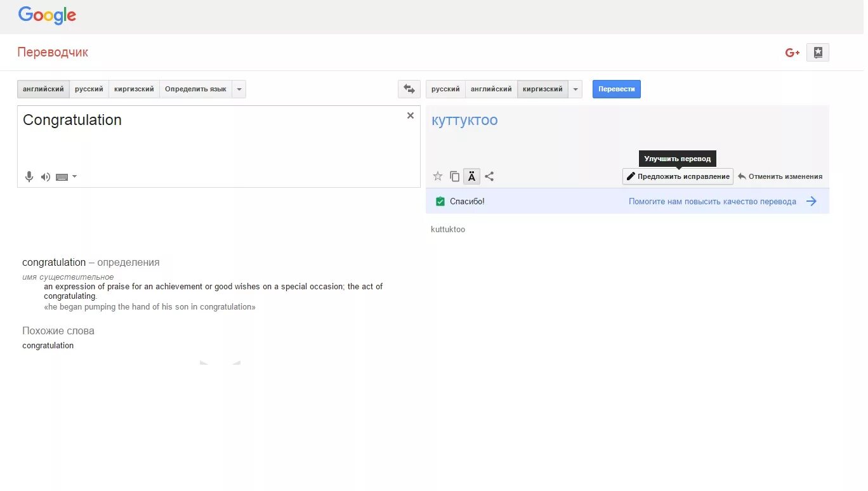Viewport: 868px width, 491px height.
Task: Share the translation
Action: 489,176
